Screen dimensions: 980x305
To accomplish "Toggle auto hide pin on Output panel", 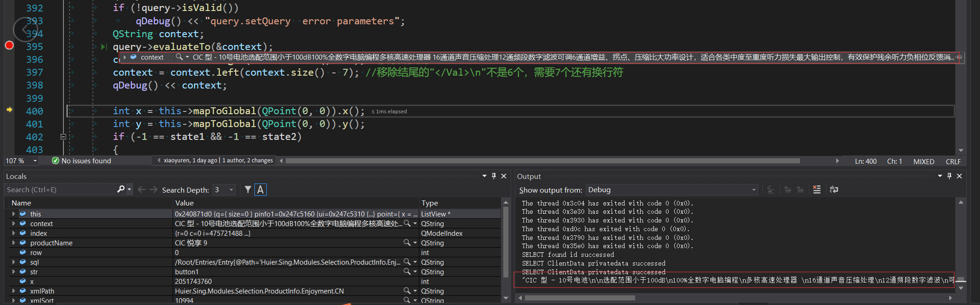I will 949,176.
